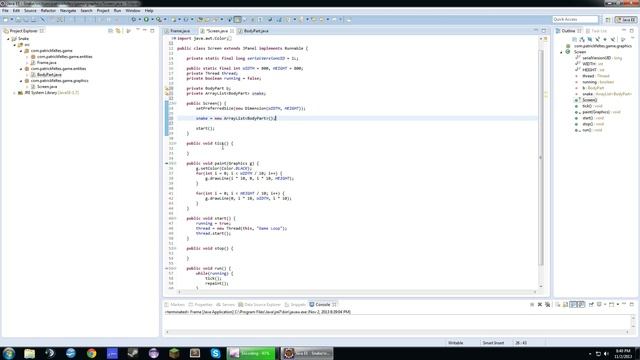Open the Navigate menu

coord(68,11)
